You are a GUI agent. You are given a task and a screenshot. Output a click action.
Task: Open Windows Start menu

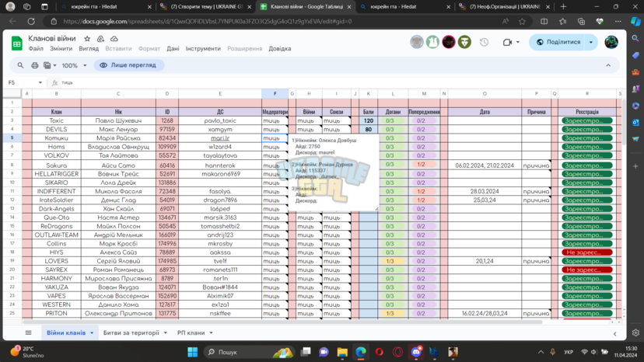[192, 352]
